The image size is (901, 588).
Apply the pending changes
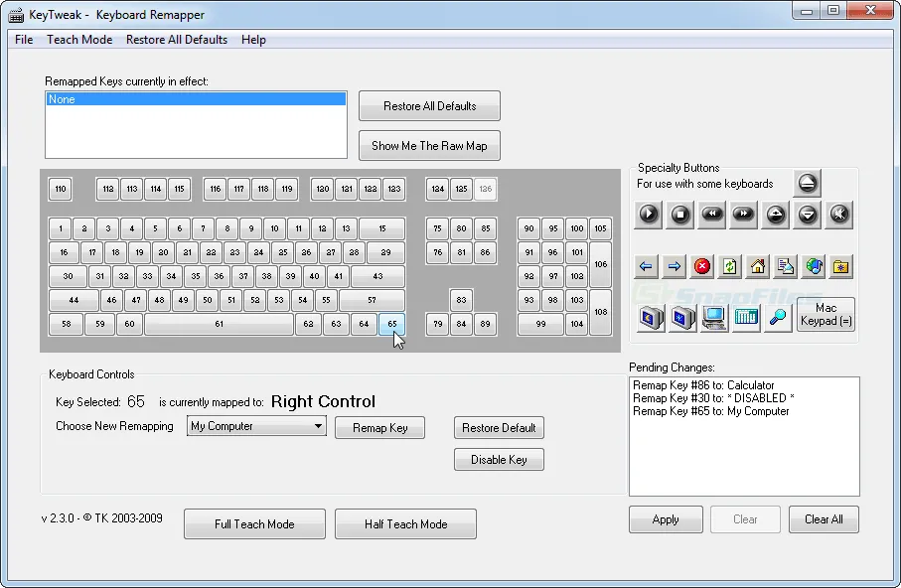pos(666,519)
